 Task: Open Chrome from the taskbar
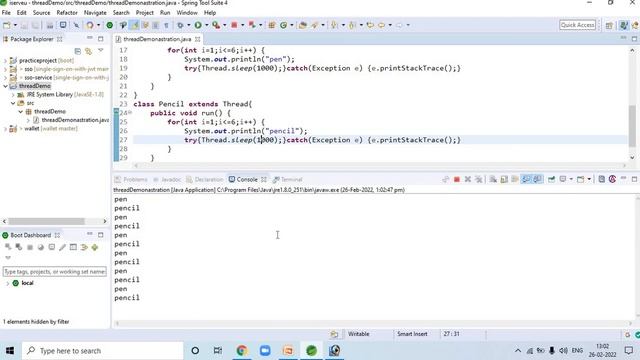click(x=241, y=351)
